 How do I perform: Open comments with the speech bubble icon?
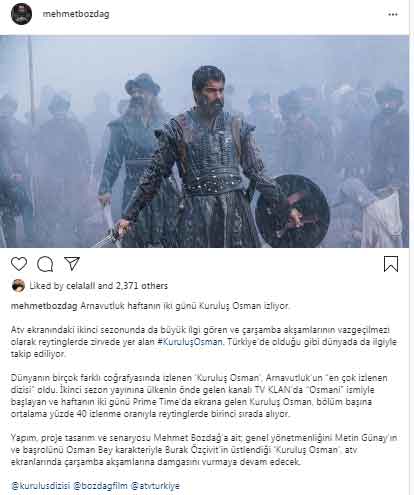(x=45, y=264)
